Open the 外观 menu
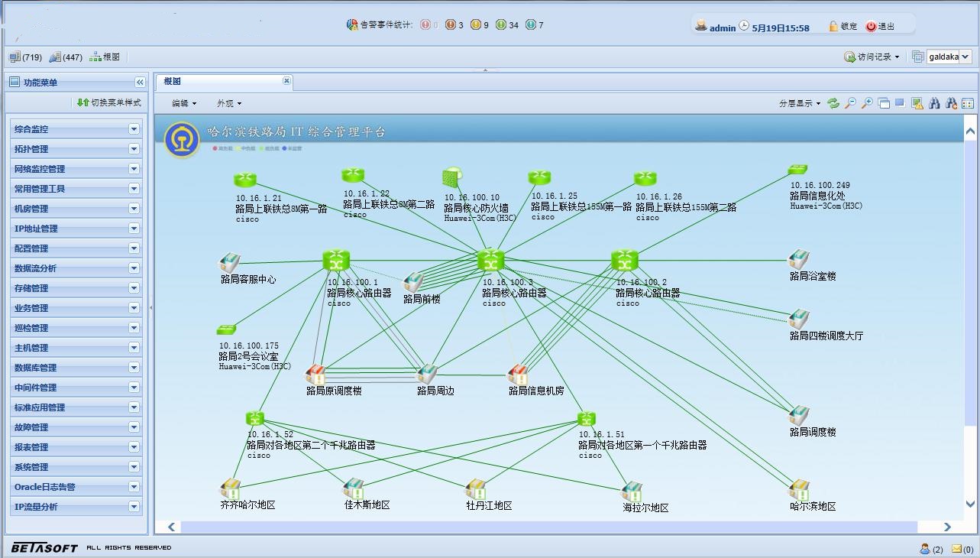 tap(228, 103)
